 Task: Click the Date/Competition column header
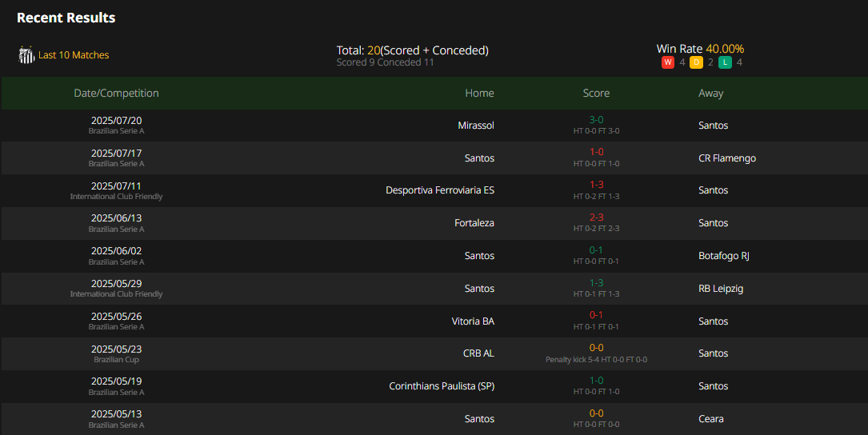(116, 93)
